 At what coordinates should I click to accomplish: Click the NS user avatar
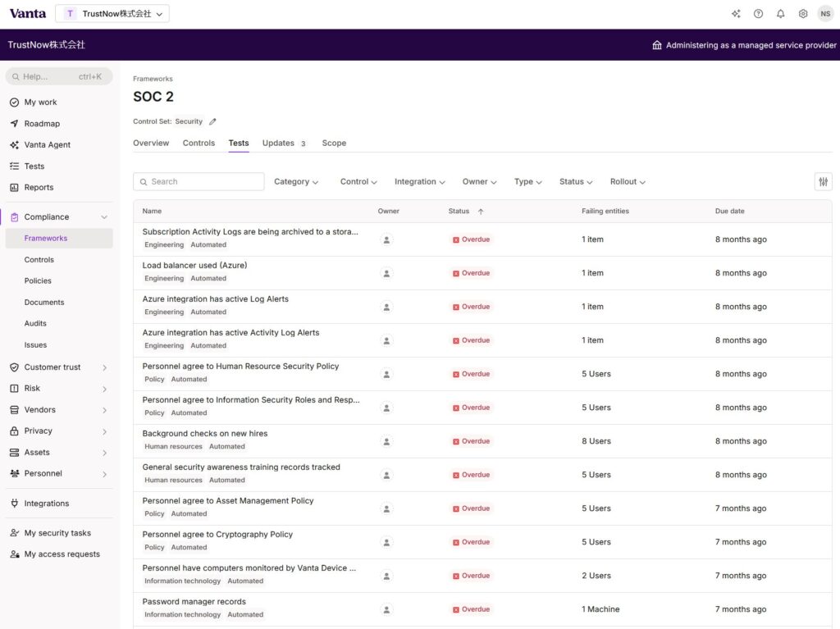pyautogui.click(x=825, y=14)
